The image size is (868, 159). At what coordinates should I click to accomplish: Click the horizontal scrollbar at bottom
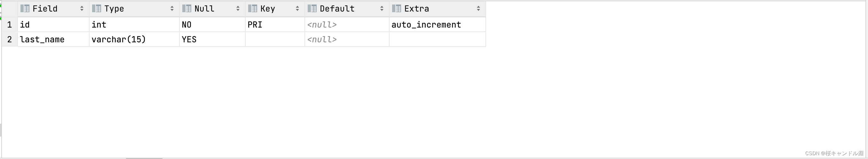(144, 158)
